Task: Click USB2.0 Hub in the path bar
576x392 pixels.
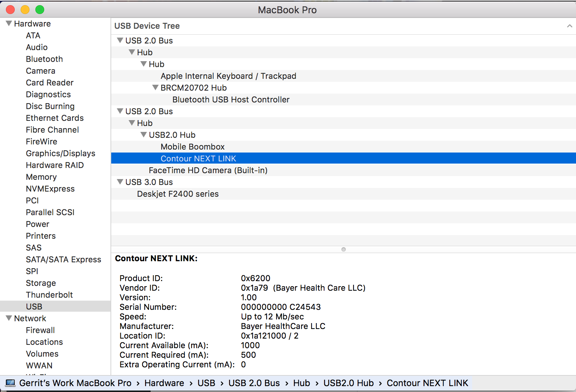Action: click(348, 383)
